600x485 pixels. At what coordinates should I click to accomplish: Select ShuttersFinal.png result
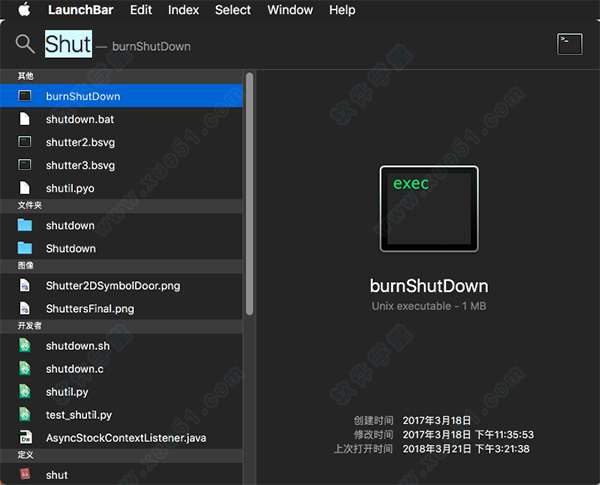(x=121, y=308)
